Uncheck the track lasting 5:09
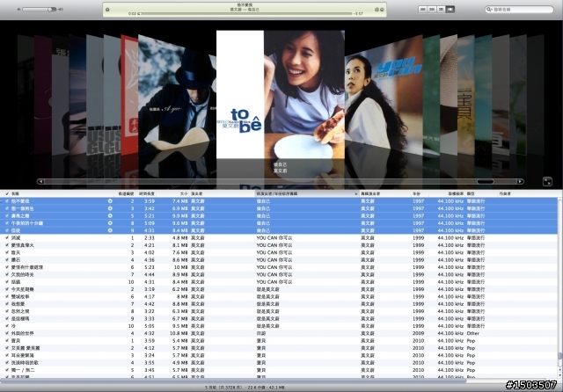563x392 pixels. click(x=7, y=223)
